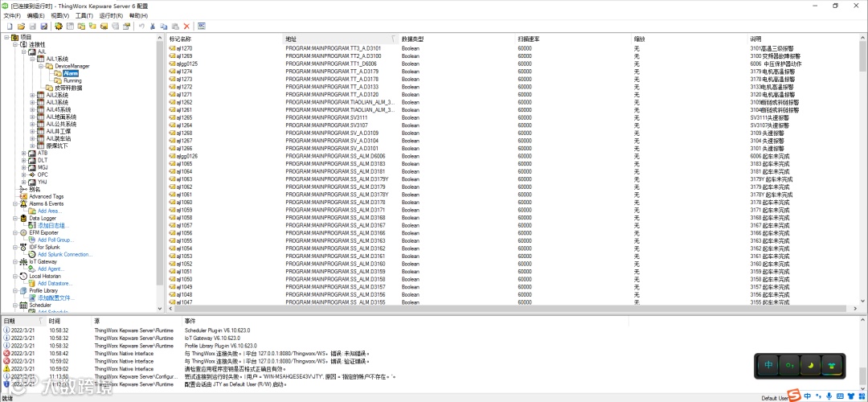Toggle the 中 Chinese input mode button
Image resolution: width=868 pixels, height=402 pixels.
(x=768, y=366)
